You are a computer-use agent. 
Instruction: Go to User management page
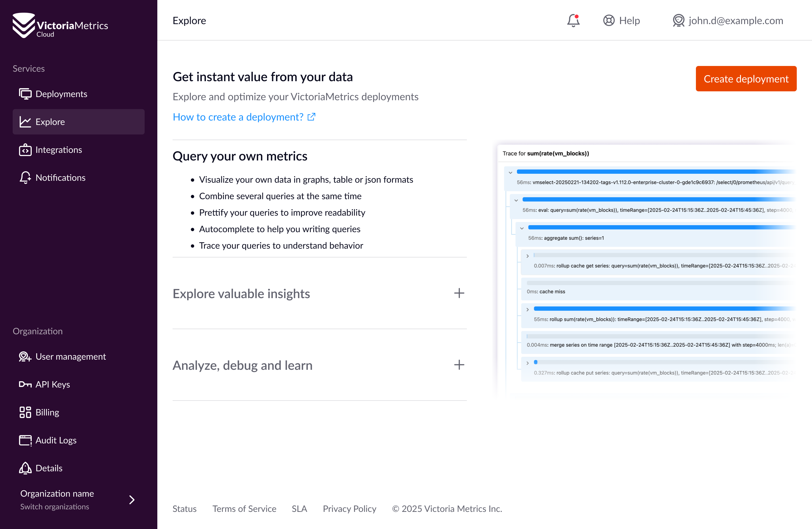[71, 356]
